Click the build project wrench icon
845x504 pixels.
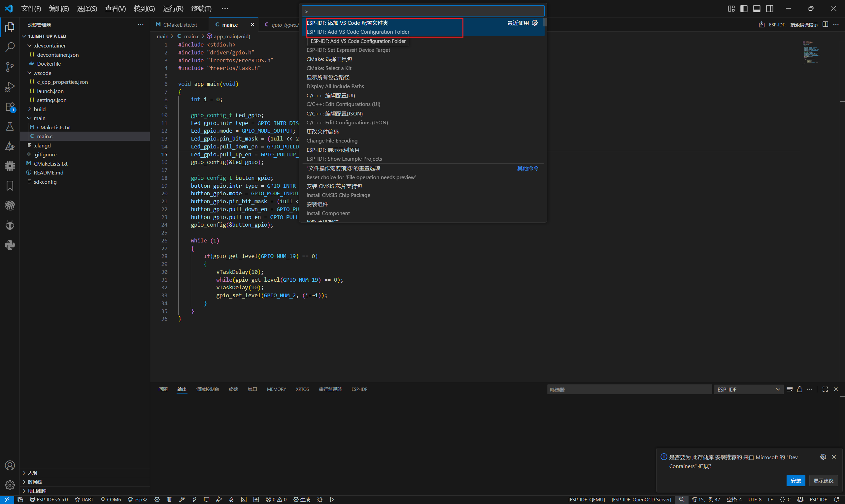(182, 499)
